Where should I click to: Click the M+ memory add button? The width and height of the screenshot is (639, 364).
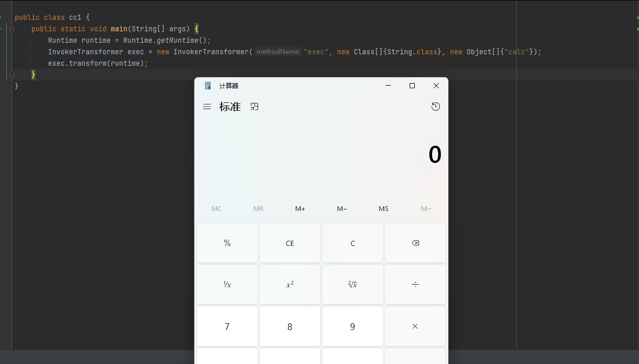click(300, 209)
